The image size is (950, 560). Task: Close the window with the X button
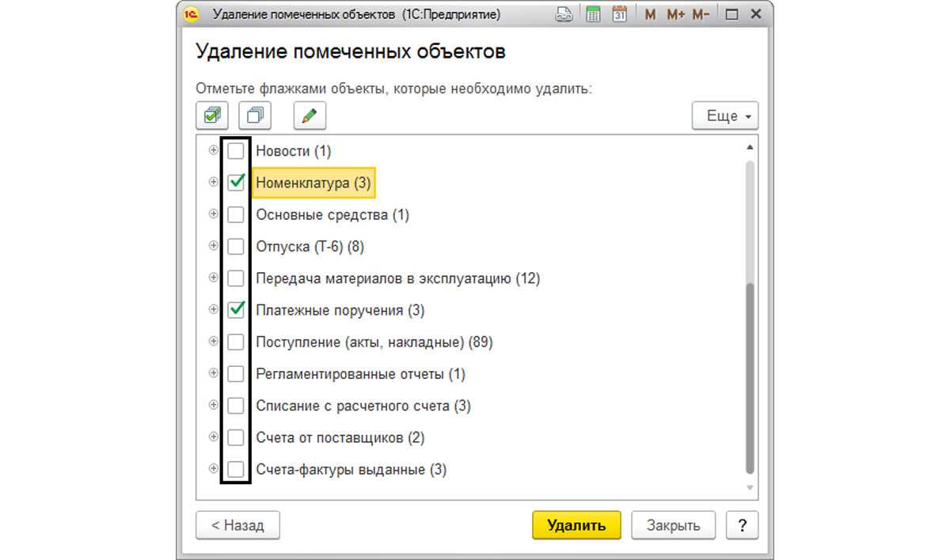[756, 14]
